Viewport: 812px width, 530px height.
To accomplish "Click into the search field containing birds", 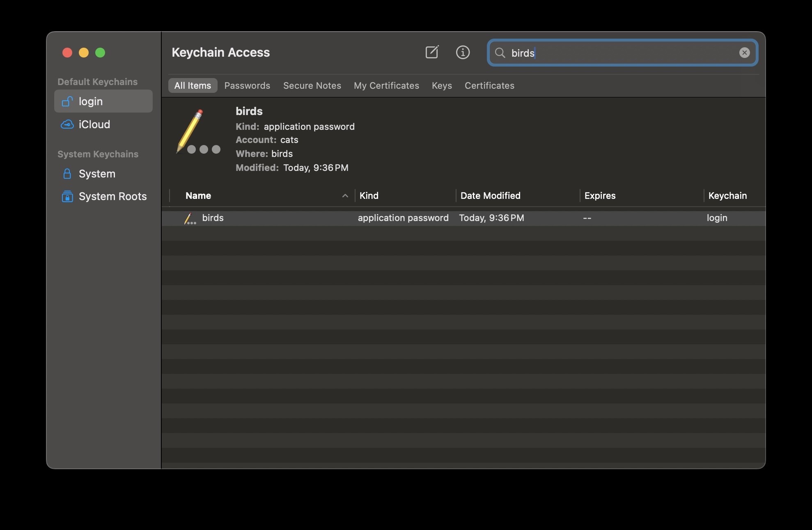I will click(x=616, y=53).
